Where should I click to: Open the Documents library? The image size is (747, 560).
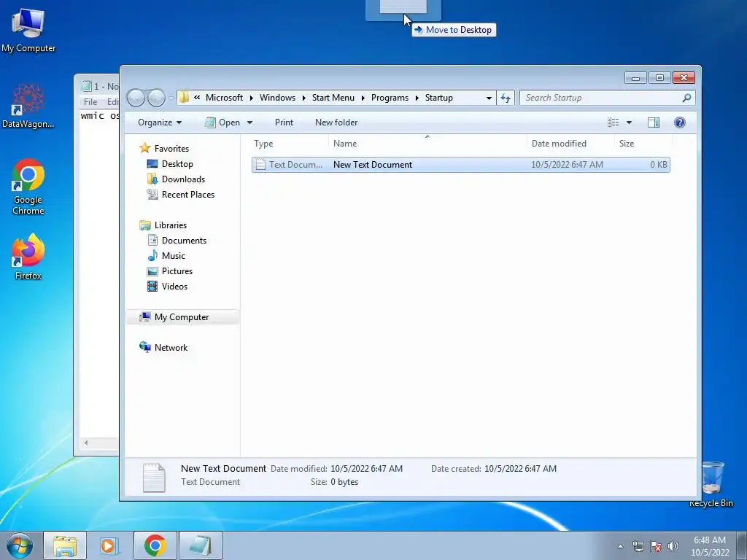pyautogui.click(x=177, y=241)
